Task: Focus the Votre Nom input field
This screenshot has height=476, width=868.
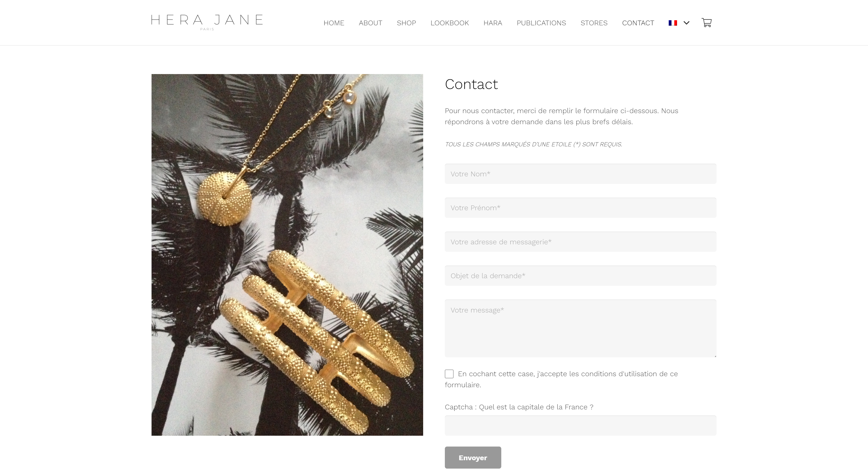Action: 580,174
